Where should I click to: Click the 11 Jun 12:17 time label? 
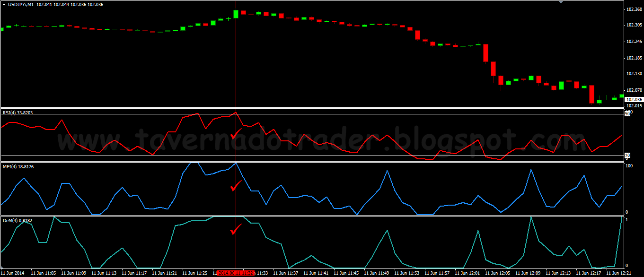[588, 273]
